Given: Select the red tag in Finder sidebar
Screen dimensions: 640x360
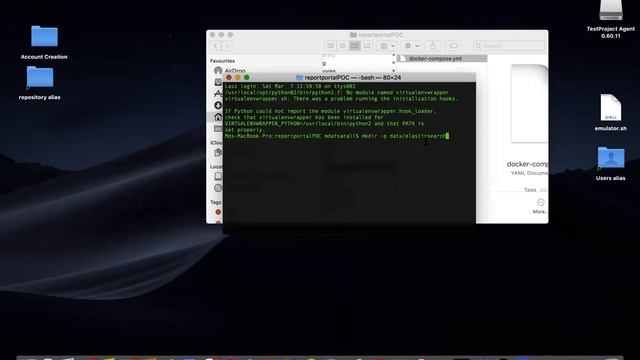Looking at the screenshot, I should pos(218,212).
